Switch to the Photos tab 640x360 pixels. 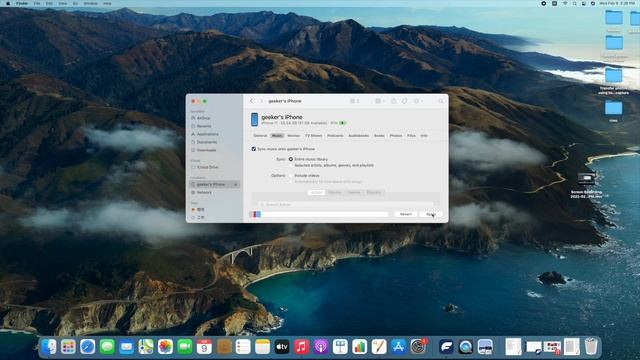396,136
